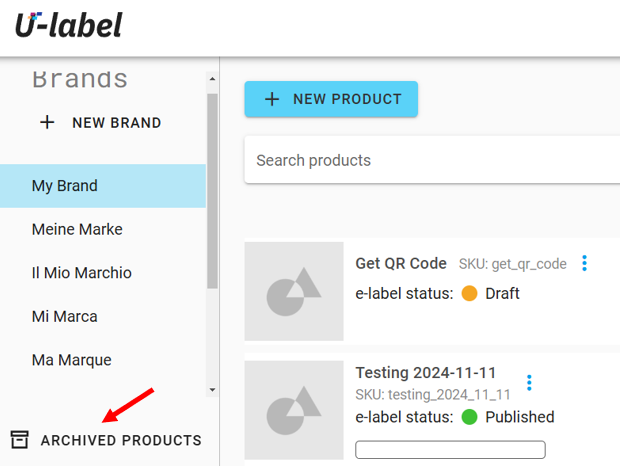Click plus icon in New Product button
Viewport: 621px width, 469px height.
click(x=271, y=99)
